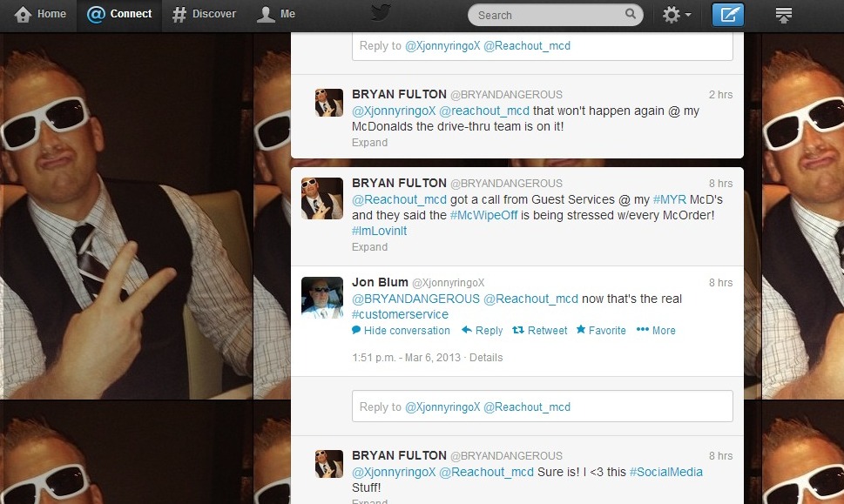Open @XjonnyringoX mention in 'Sure is!' tweet
Viewport: 844px width, 504px height.
pyautogui.click(x=394, y=472)
